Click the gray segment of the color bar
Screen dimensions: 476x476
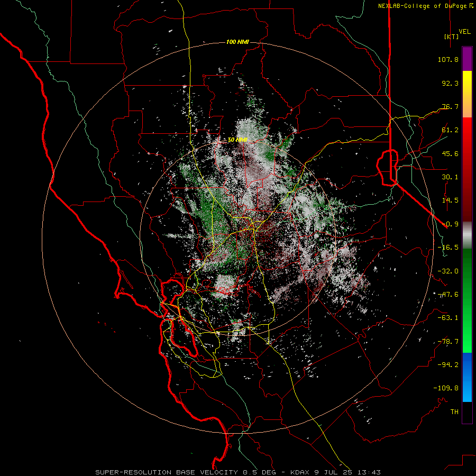(x=467, y=235)
